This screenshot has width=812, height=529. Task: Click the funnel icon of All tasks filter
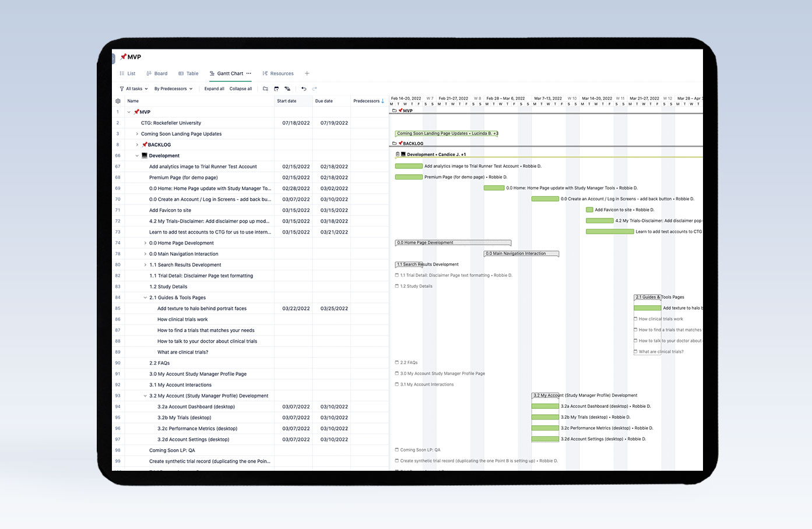click(x=122, y=89)
